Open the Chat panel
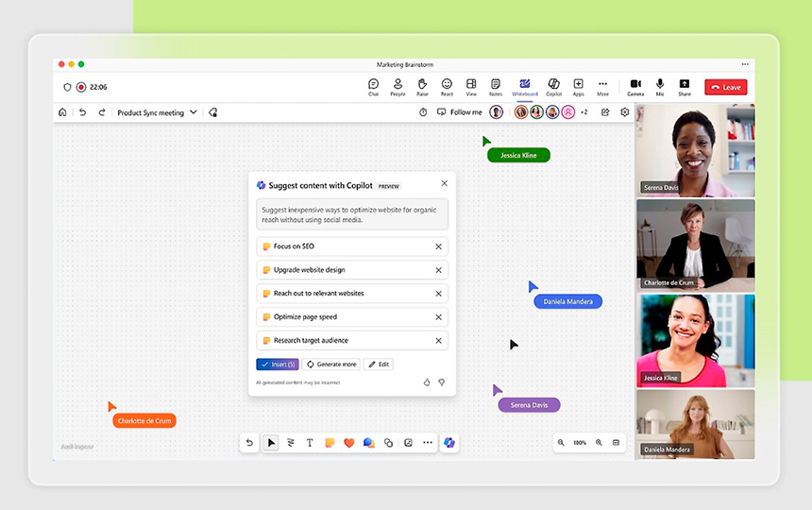 (x=373, y=87)
